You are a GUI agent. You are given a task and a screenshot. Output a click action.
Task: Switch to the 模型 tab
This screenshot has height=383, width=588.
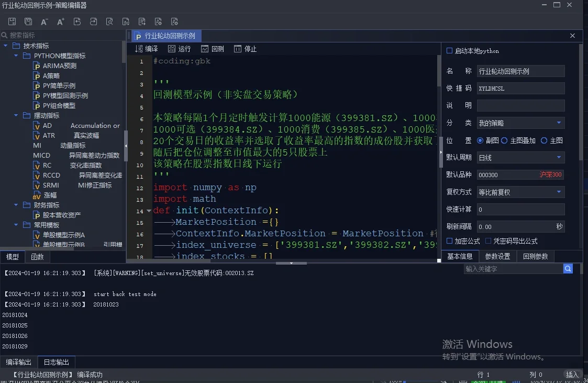(x=13, y=257)
